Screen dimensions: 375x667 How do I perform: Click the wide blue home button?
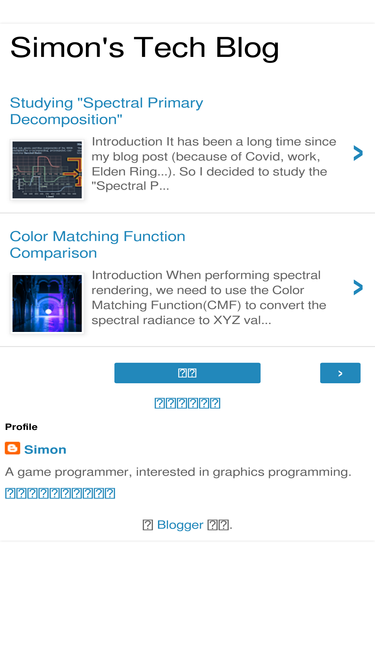coord(187,373)
